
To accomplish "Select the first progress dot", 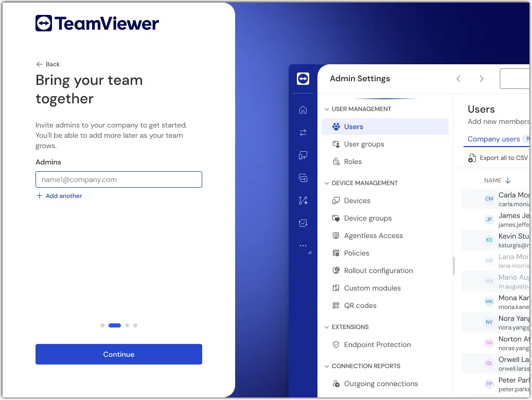I will (x=102, y=325).
